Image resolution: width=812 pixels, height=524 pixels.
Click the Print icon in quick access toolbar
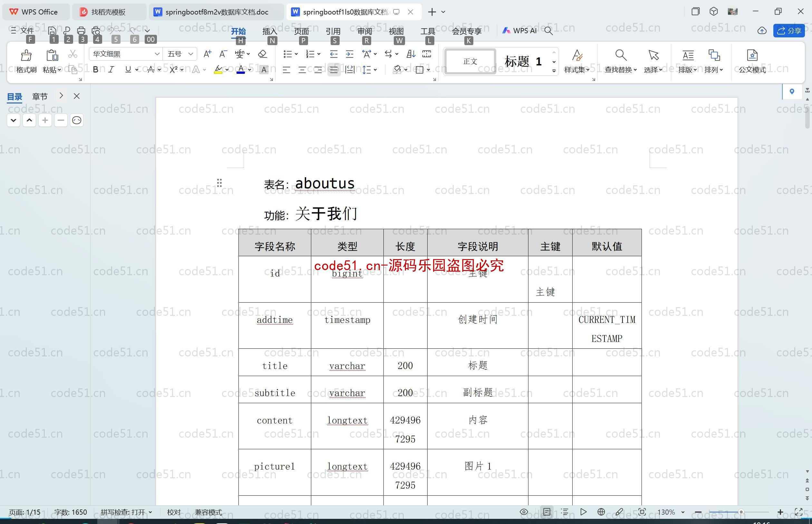pos(81,31)
